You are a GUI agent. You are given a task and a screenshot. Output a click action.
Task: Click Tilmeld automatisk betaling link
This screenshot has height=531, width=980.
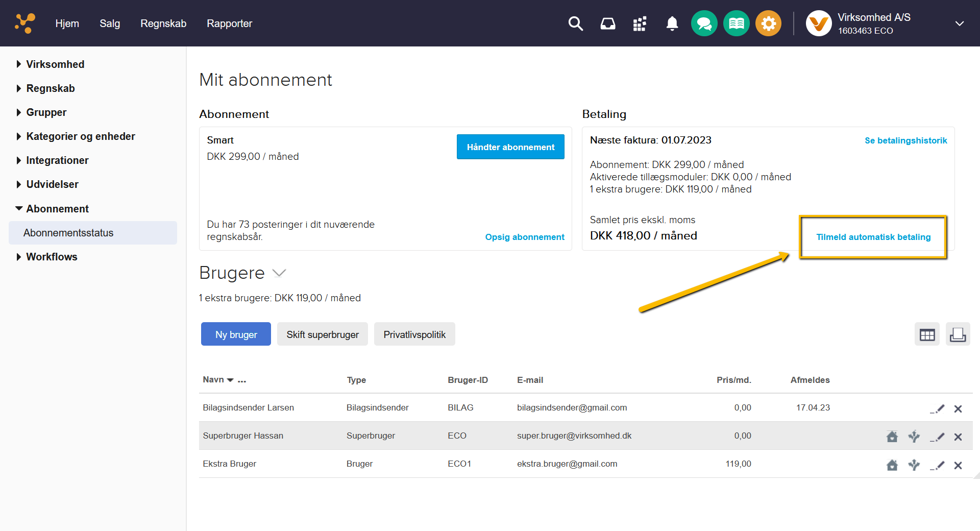coord(873,237)
